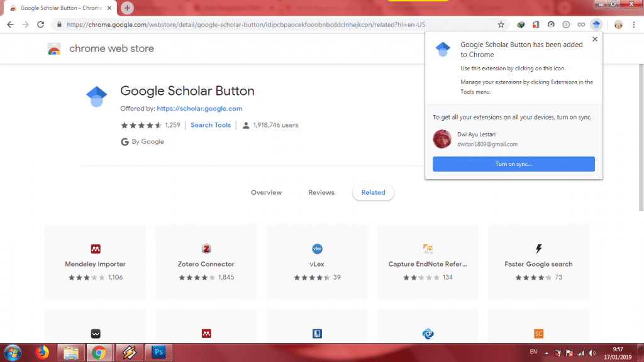Image resolution: width=644 pixels, height=362 pixels.
Task: Open the Chrome profile avatar menu
Action: coord(618,25)
